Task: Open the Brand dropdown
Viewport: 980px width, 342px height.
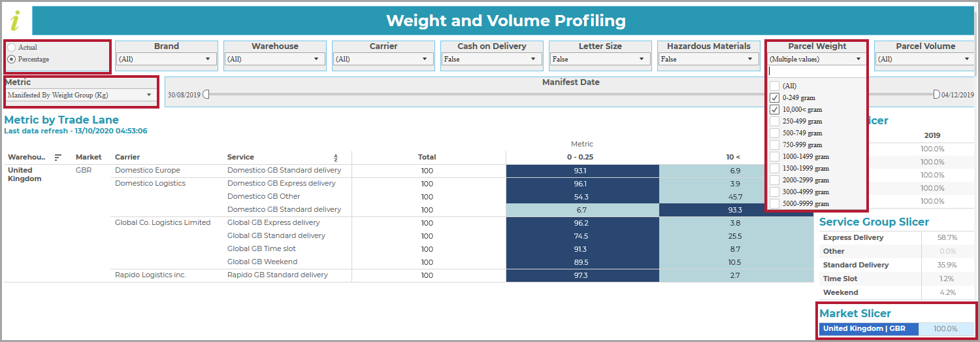Action: (x=167, y=59)
